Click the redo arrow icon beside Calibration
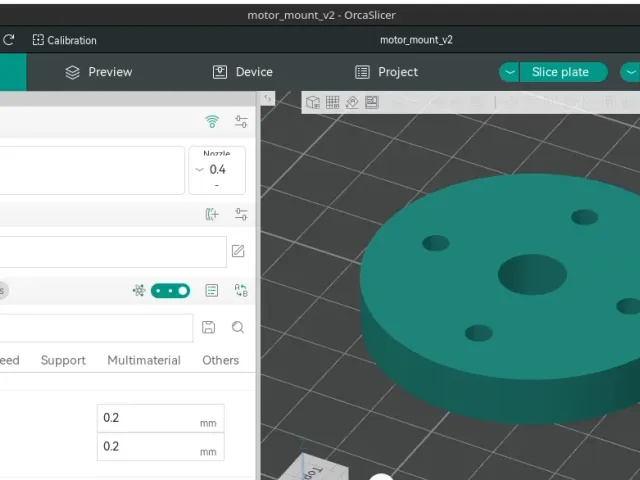 (x=8, y=40)
